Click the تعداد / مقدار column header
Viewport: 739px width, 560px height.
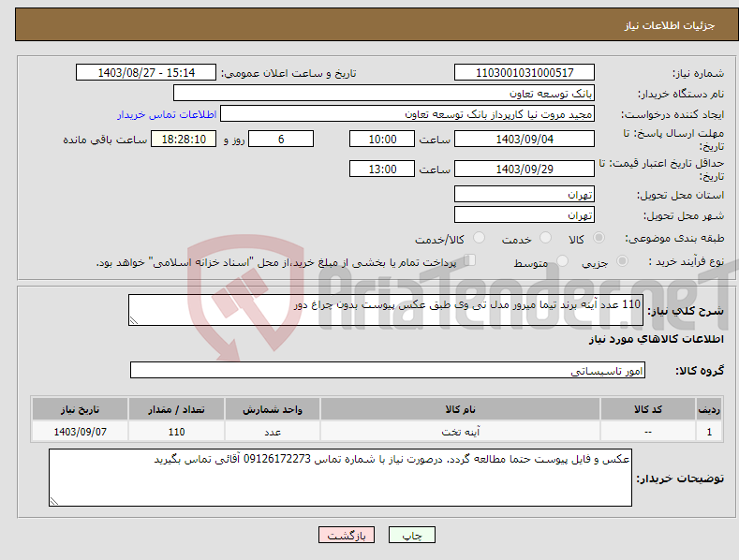[176, 409]
